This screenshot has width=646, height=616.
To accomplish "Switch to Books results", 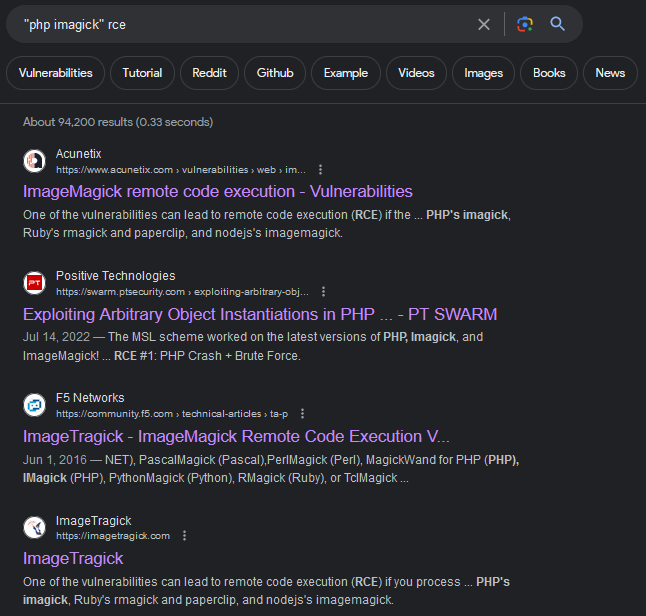I will tap(549, 73).
